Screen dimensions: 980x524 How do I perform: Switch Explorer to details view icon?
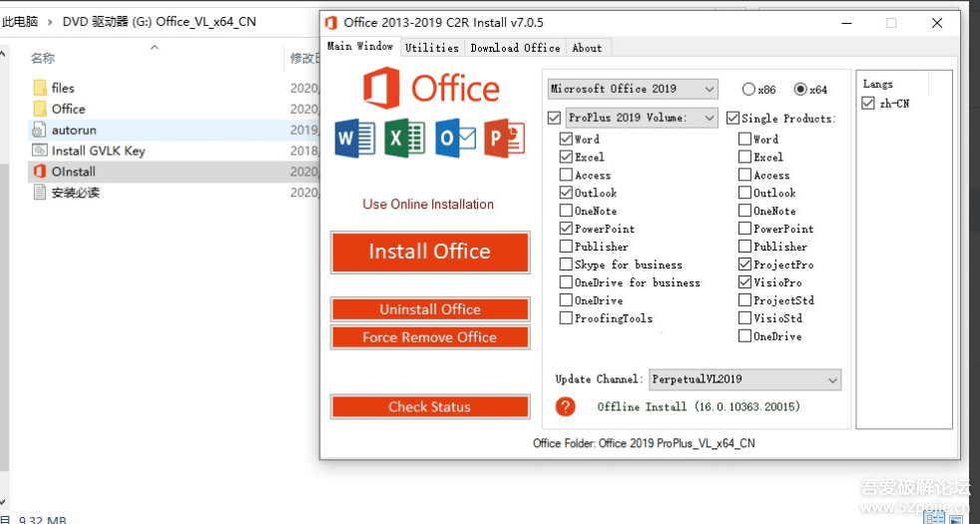[935, 518]
